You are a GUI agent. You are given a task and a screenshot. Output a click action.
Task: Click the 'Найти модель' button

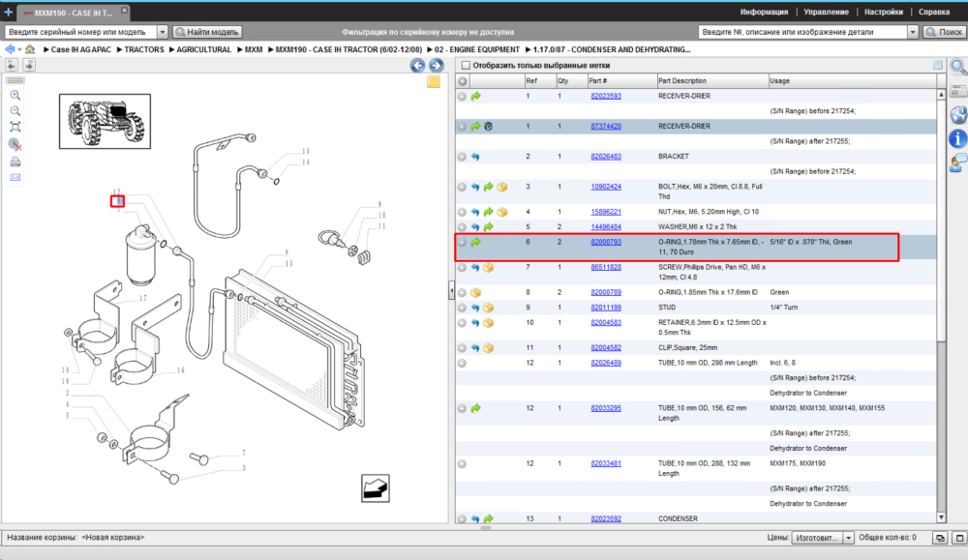[207, 32]
